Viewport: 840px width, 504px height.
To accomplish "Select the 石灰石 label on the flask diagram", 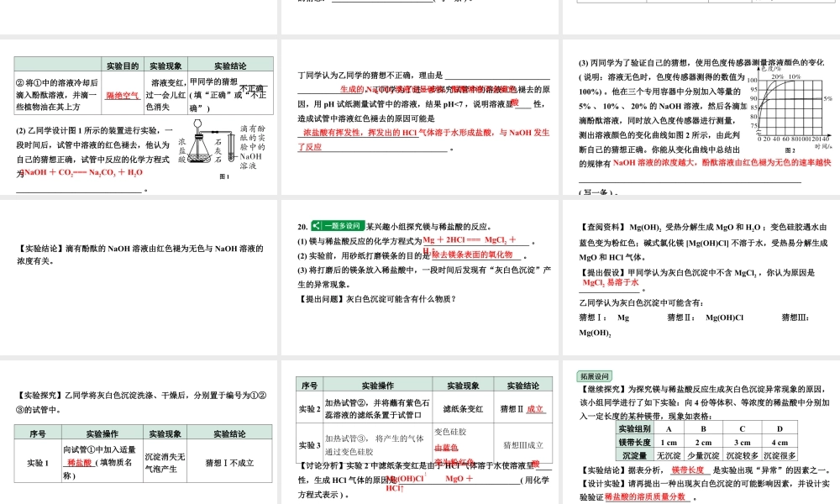I will tap(218, 151).
